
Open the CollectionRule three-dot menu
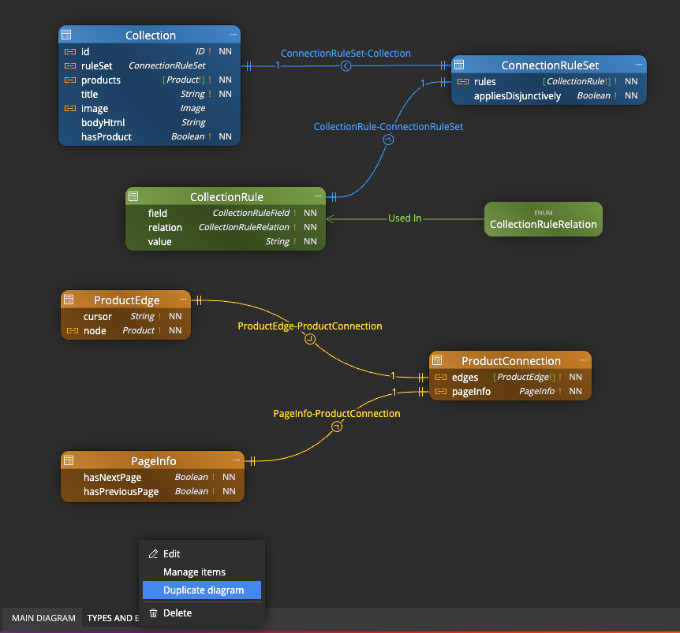click(x=318, y=196)
